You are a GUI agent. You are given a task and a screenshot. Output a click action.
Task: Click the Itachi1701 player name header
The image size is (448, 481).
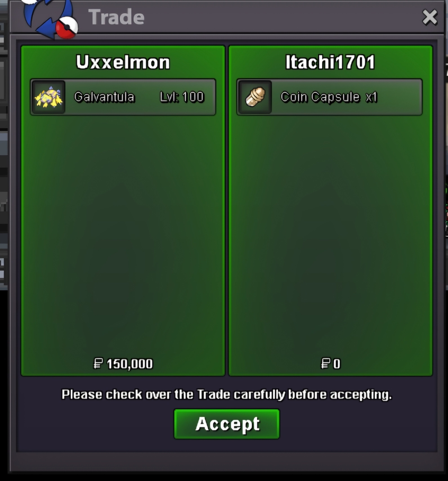pyautogui.click(x=330, y=62)
